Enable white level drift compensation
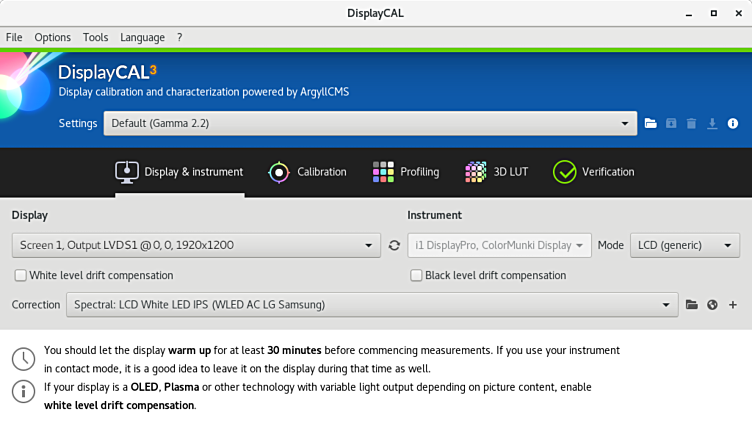This screenshot has width=752, height=423. (x=21, y=276)
